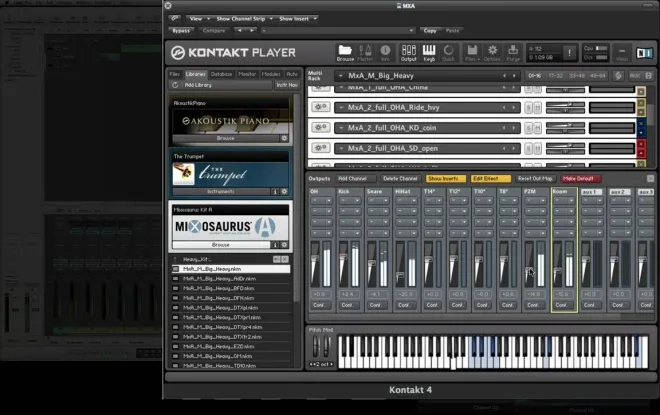Image resolution: width=660 pixels, height=415 pixels.
Task: Open the Show Insert dropdown
Action: (x=298, y=19)
